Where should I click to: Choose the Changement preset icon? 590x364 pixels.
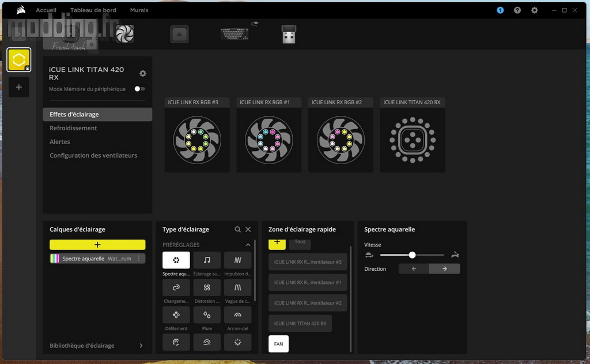(x=176, y=287)
